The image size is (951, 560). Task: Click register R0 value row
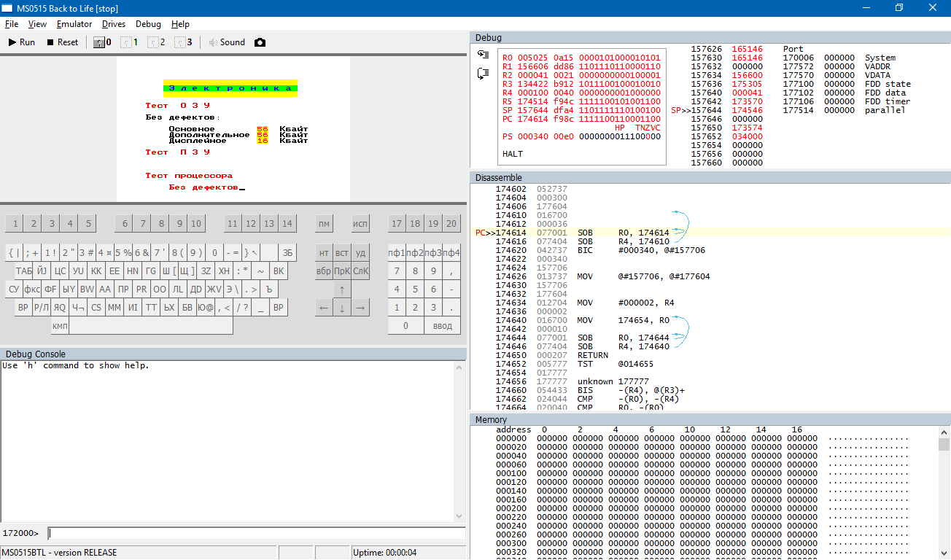point(581,58)
